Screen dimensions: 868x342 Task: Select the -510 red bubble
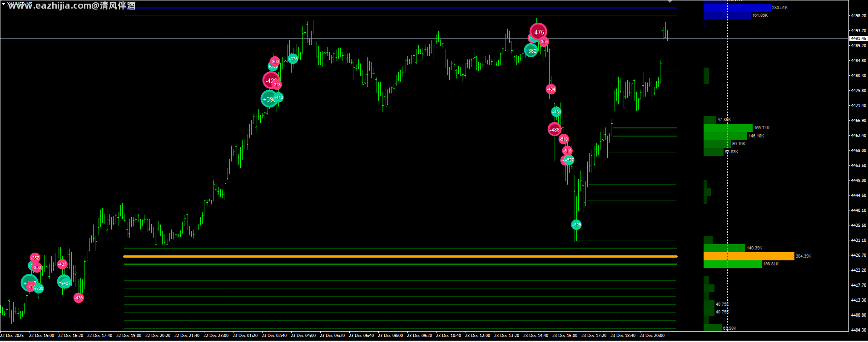pos(564,139)
